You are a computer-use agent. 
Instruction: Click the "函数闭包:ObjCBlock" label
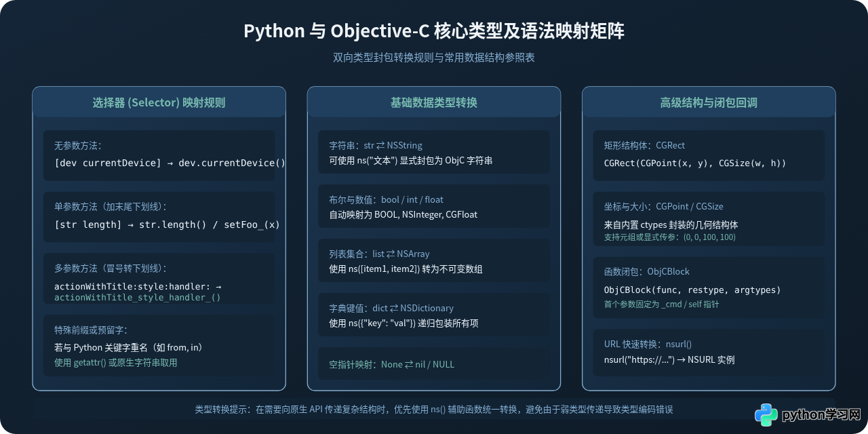coord(646,271)
